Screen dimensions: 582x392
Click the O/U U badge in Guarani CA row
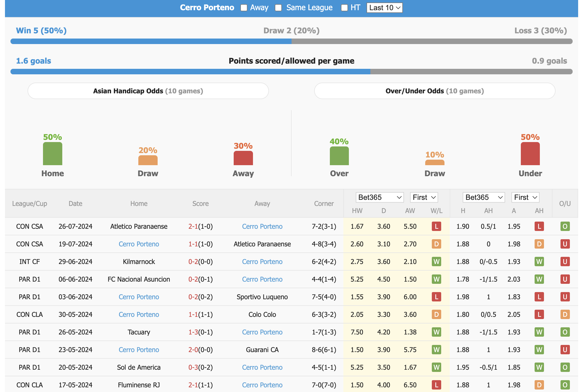[x=565, y=350]
